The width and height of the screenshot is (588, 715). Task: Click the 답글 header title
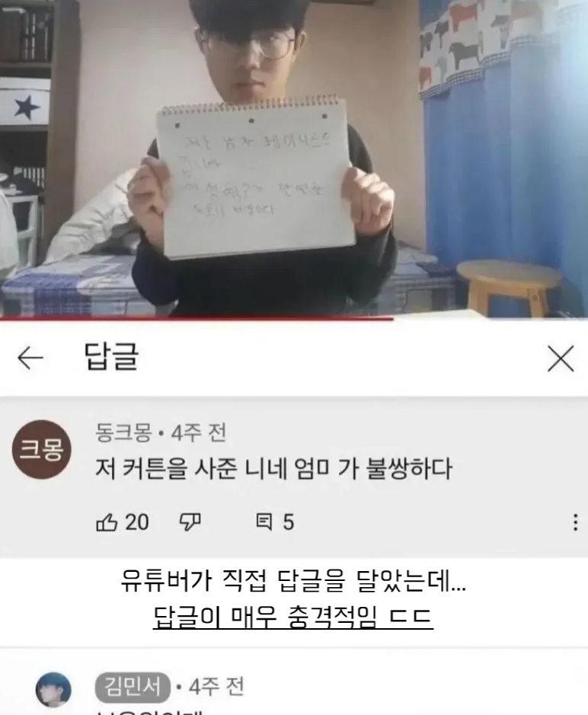pos(111,357)
